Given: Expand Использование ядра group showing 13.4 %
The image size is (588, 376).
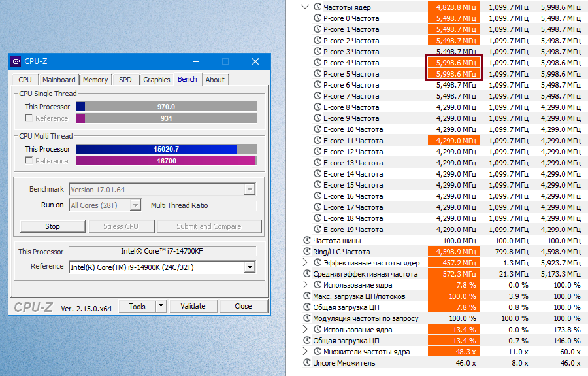Looking at the screenshot, I should click(305, 330).
